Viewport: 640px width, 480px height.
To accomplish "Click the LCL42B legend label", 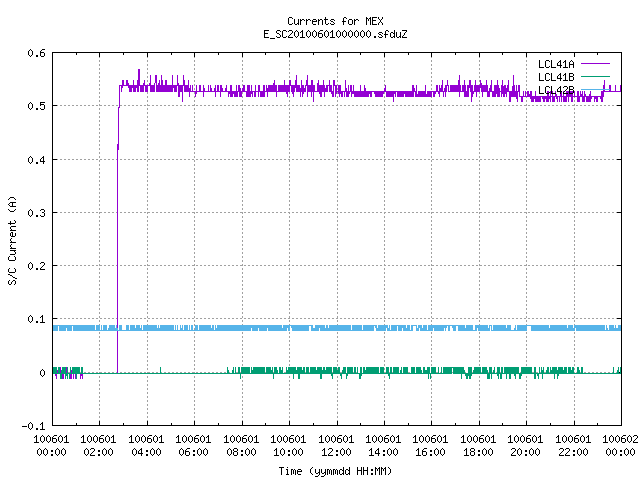I will (556, 90).
